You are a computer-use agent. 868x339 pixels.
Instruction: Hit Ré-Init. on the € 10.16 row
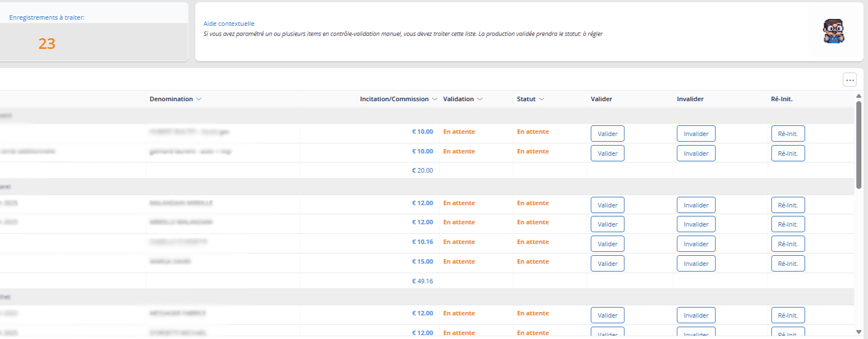[788, 244]
